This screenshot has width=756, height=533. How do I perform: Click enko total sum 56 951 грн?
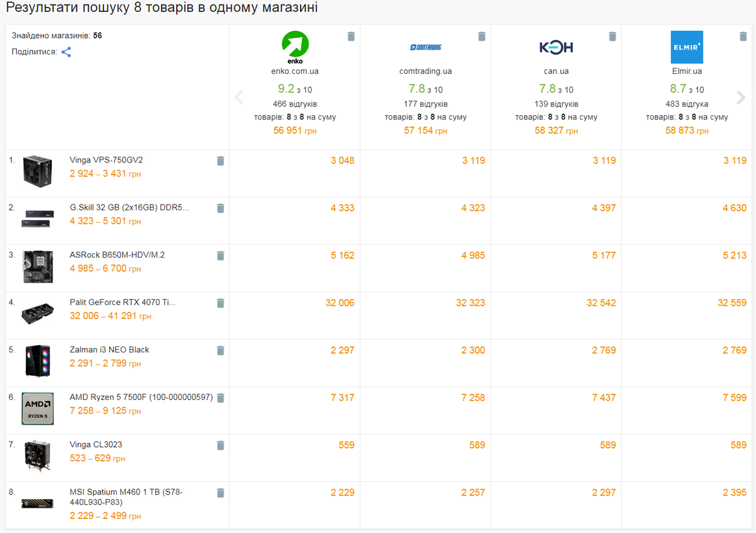point(295,130)
